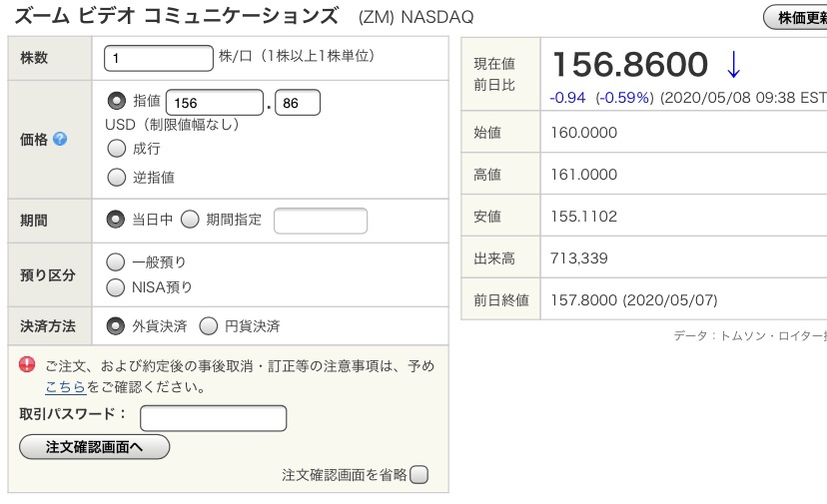Image resolution: width=827 pixels, height=504 pixels.
Task: Click the 高値 value 161.0000
Action: [x=584, y=175]
